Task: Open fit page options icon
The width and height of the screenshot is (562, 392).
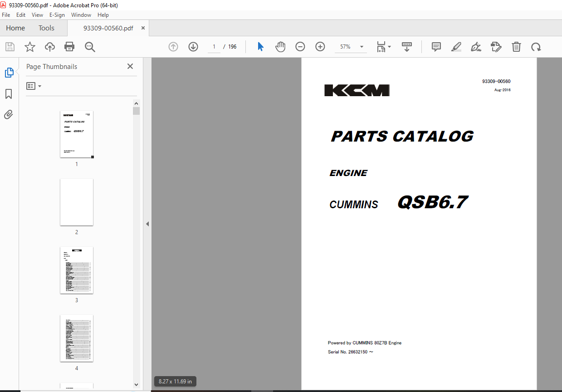Action: 384,46
